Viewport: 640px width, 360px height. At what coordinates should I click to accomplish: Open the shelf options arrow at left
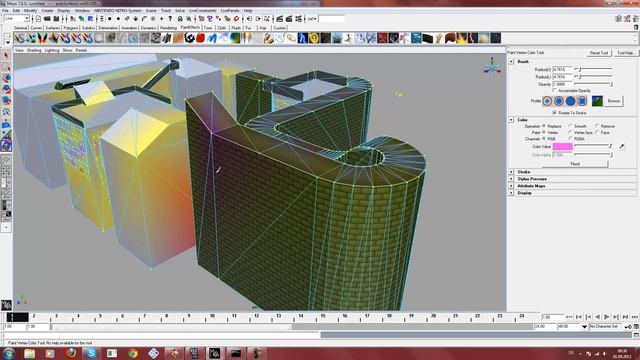tap(7, 42)
